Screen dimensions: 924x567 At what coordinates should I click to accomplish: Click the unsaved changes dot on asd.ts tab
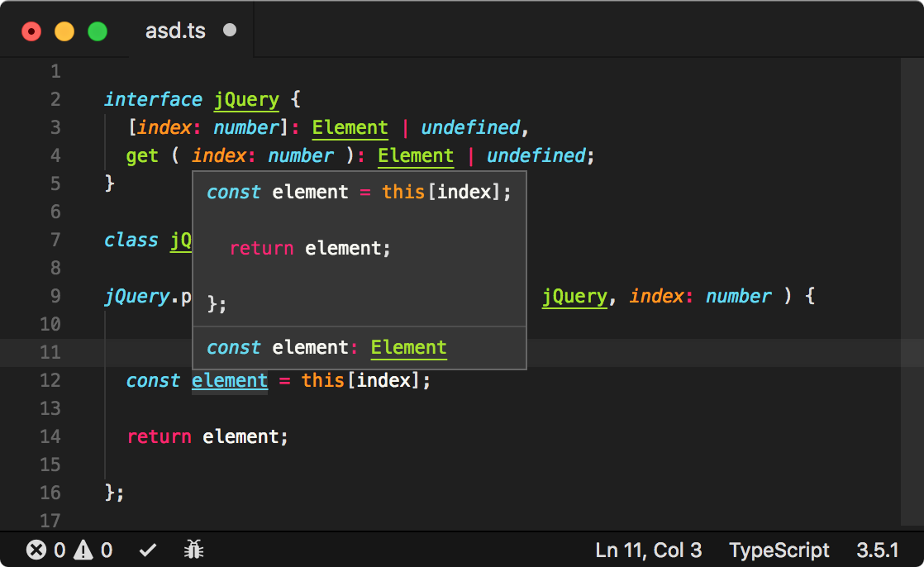[x=228, y=30]
